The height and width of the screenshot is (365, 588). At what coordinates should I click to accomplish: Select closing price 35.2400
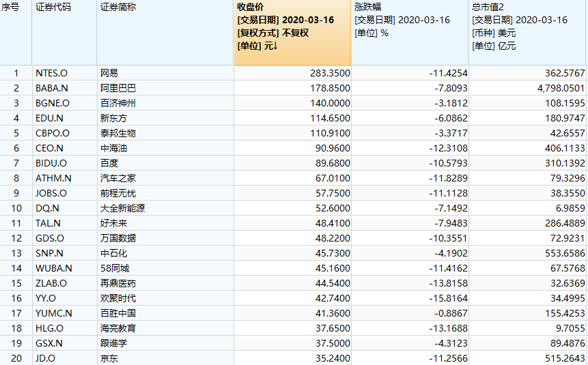(333, 358)
